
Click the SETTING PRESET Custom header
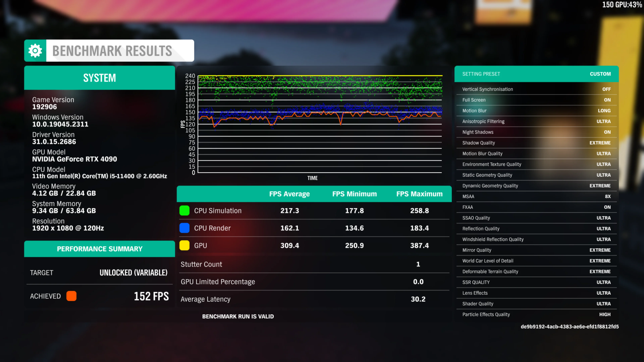pyautogui.click(x=536, y=74)
